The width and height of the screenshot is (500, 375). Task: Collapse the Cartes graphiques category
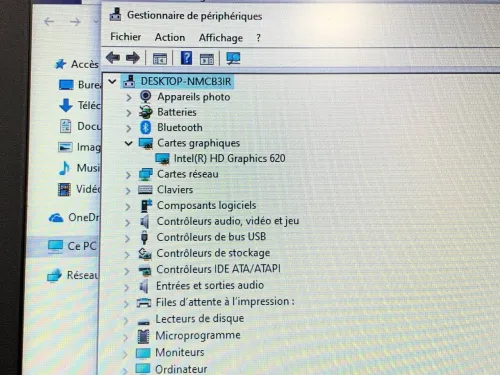tap(128, 143)
